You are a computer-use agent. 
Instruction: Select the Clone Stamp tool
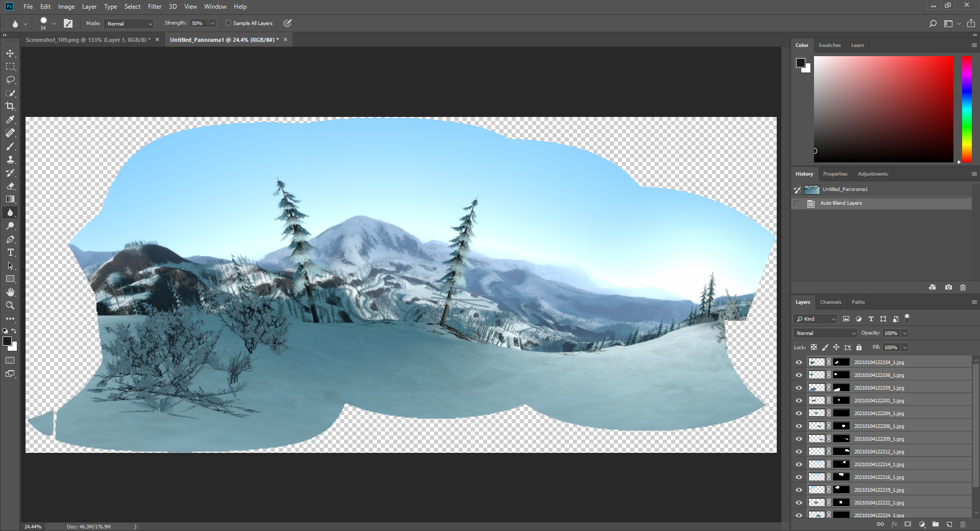10,160
